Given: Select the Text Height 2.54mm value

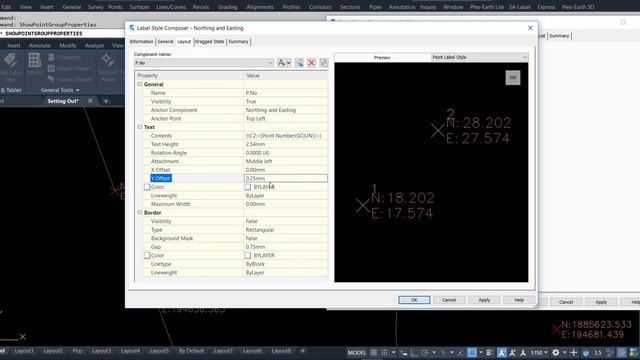Looking at the screenshot, I should [286, 144].
